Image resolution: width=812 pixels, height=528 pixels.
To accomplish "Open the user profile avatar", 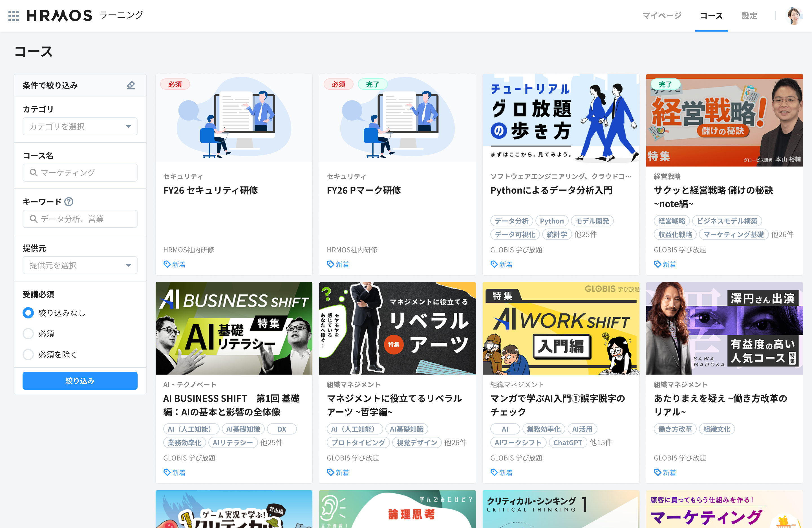I will pos(795,16).
